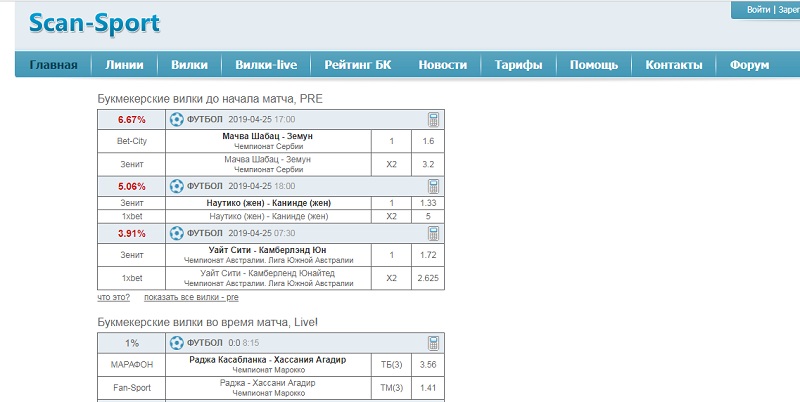Click the Scan-Sport logo
800x402 pixels.
point(94,23)
